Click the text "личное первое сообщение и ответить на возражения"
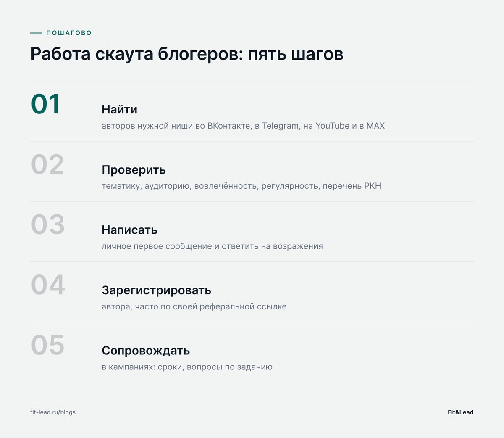Viewport: 504px width, 438px height. (212, 246)
